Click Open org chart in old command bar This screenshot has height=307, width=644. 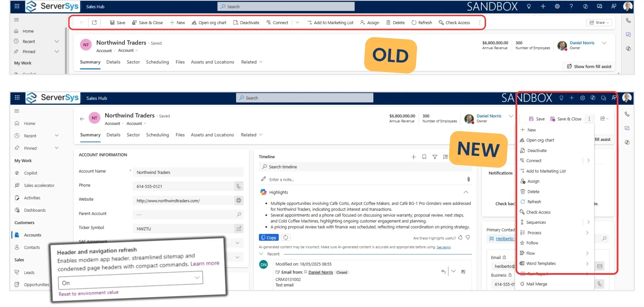coord(209,23)
